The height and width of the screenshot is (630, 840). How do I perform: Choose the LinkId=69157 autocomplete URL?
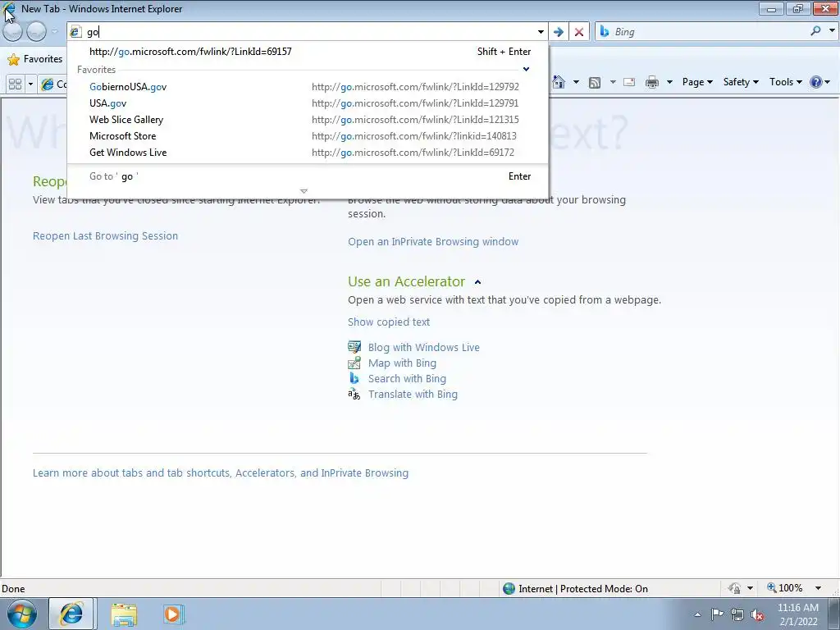308,52
